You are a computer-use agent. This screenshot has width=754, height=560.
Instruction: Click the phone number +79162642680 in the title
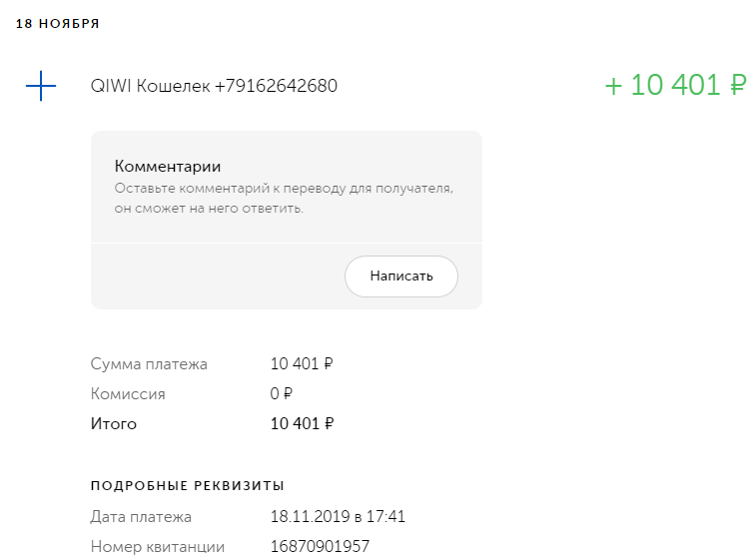[x=276, y=86]
